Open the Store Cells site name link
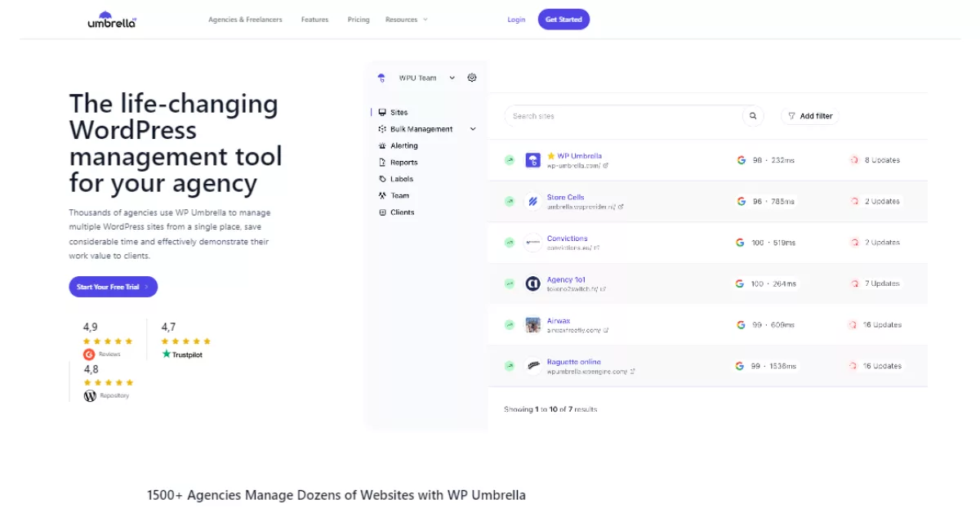 [566, 197]
